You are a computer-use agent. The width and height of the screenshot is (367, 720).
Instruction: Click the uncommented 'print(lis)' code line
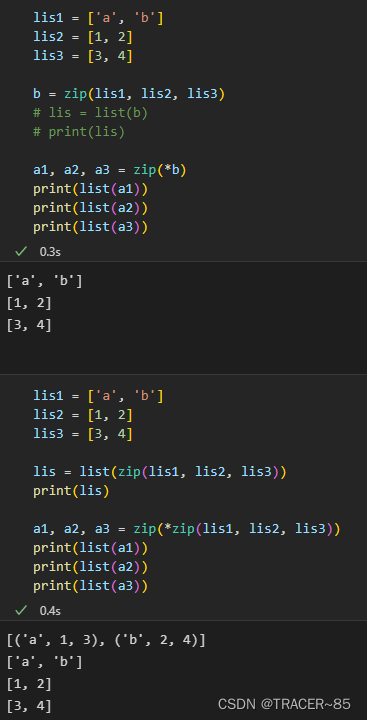pos(71,491)
